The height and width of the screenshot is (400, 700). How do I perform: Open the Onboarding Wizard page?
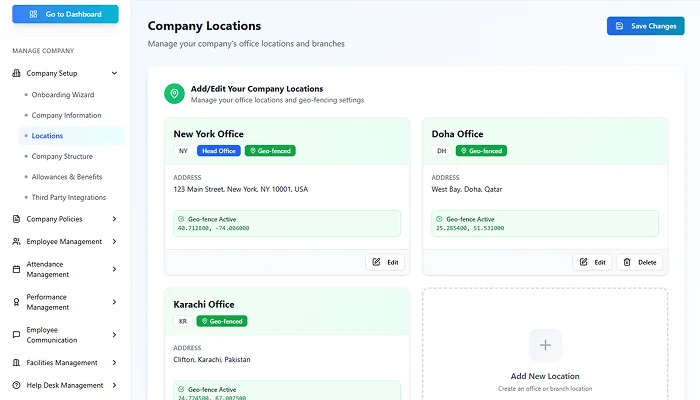[62, 94]
